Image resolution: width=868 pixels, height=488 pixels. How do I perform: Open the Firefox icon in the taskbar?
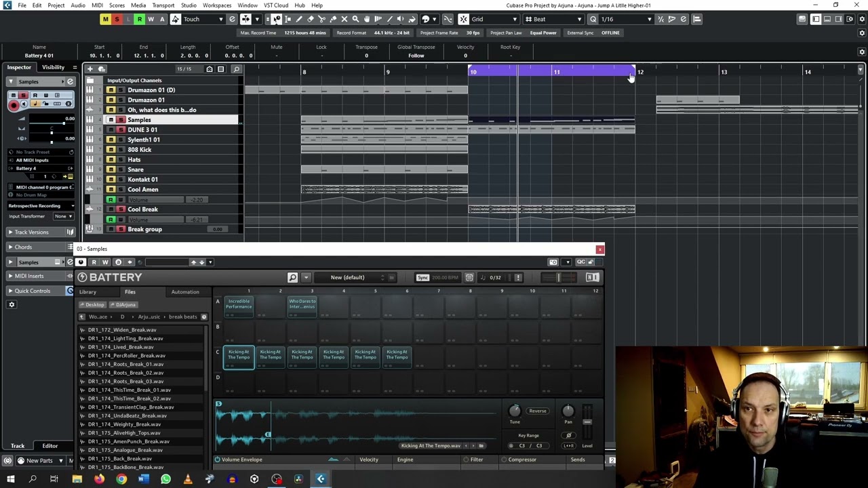coord(99,480)
